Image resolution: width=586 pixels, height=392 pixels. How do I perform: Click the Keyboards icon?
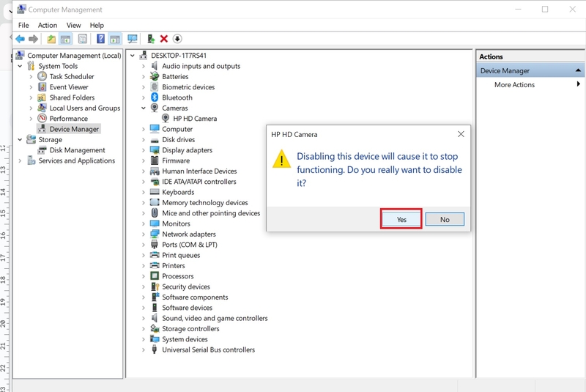tap(155, 192)
